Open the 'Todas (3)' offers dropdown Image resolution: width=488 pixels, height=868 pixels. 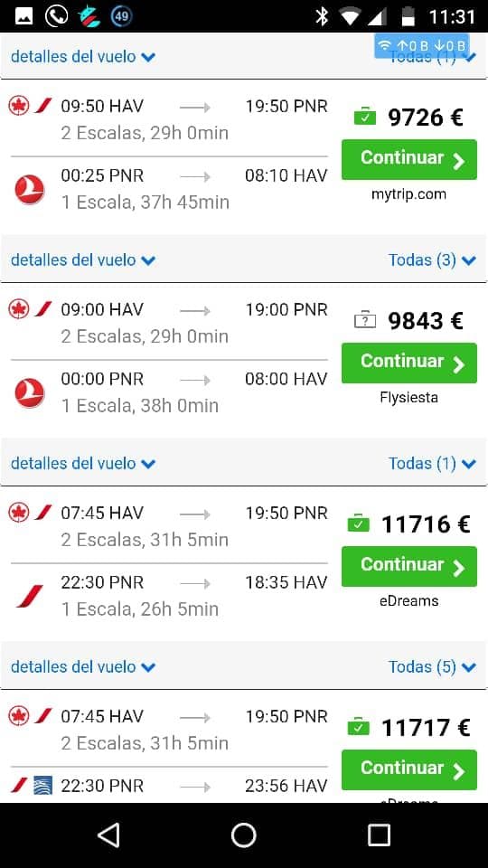pyautogui.click(x=432, y=259)
